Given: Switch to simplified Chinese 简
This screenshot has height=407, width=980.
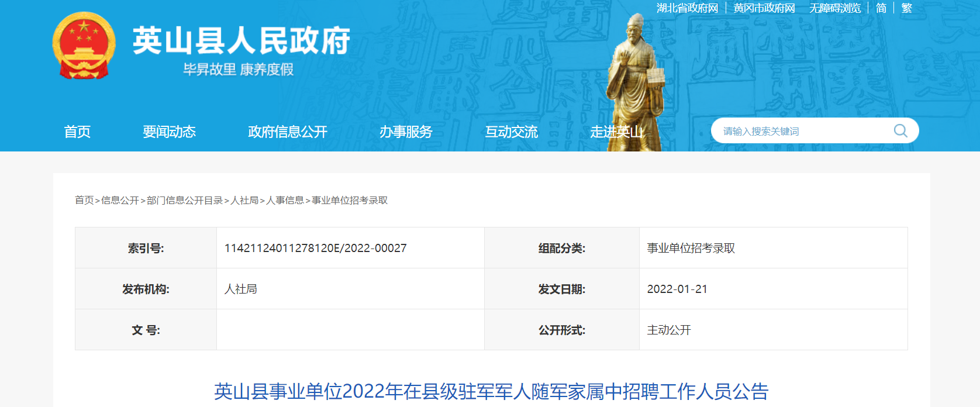Looking at the screenshot, I should (x=881, y=8).
